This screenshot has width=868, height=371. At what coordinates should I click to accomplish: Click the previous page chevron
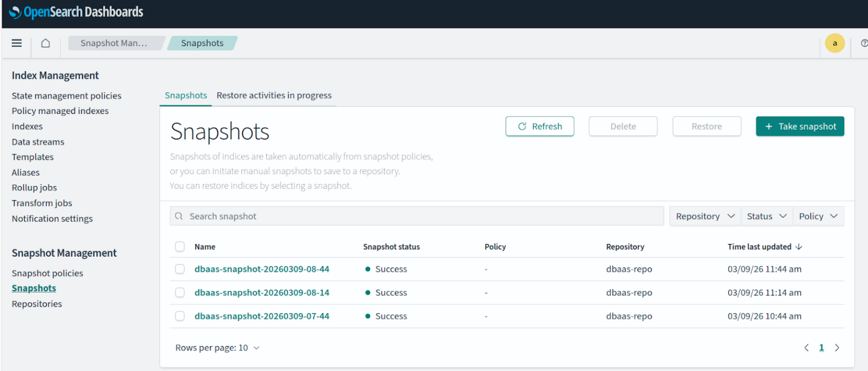click(806, 347)
